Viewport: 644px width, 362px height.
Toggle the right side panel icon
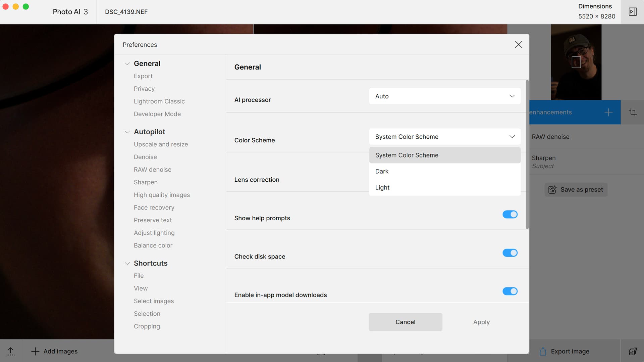tap(633, 12)
